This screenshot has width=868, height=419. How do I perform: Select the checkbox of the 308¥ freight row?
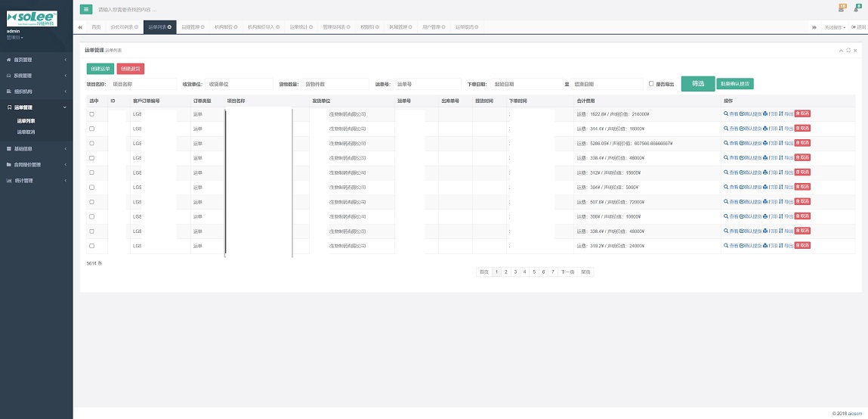tap(92, 217)
